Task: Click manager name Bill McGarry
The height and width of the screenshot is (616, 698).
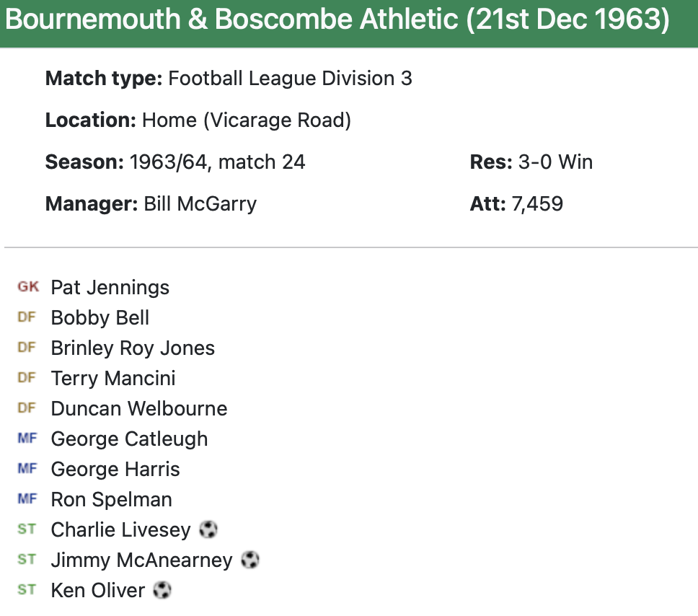Action: 200,204
